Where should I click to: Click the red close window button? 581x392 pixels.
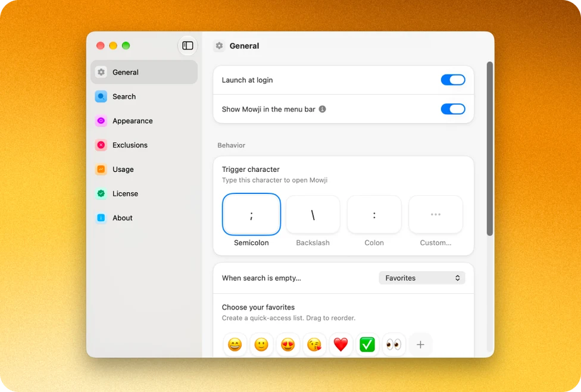coord(101,46)
